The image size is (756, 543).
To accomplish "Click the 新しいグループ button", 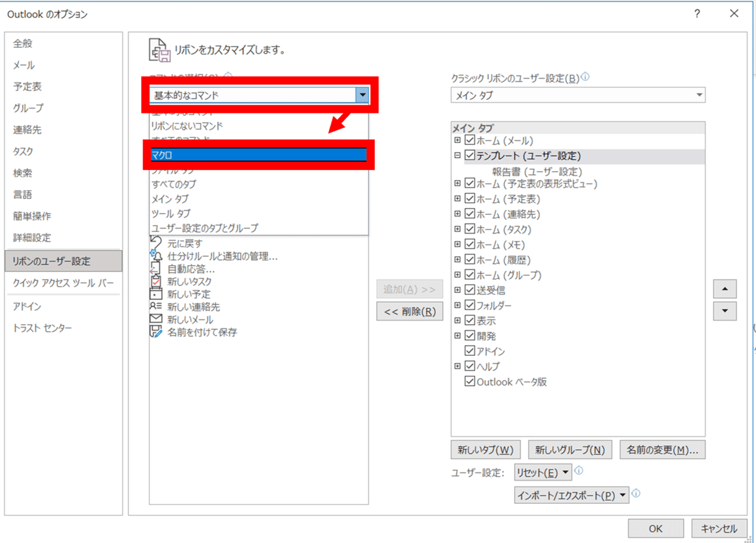I will pos(570,450).
